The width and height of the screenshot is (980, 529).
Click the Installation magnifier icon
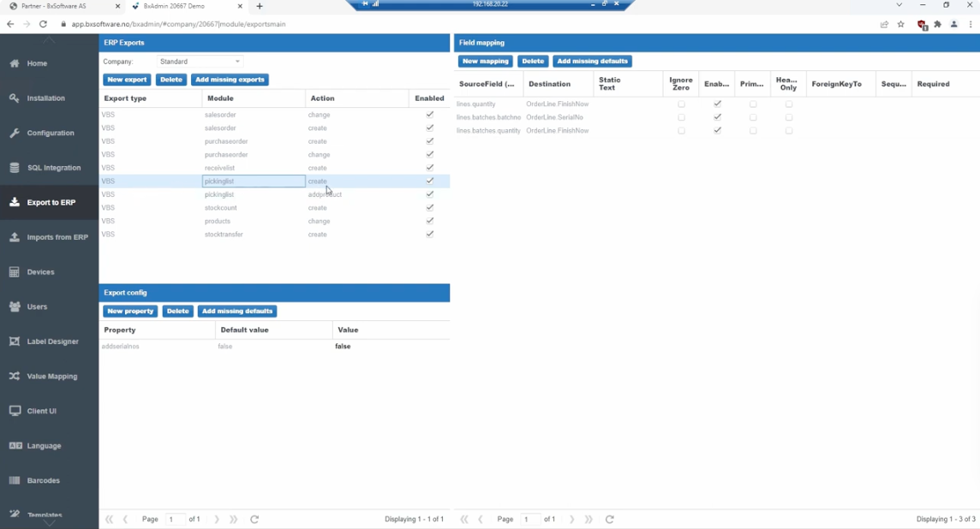[x=15, y=98]
